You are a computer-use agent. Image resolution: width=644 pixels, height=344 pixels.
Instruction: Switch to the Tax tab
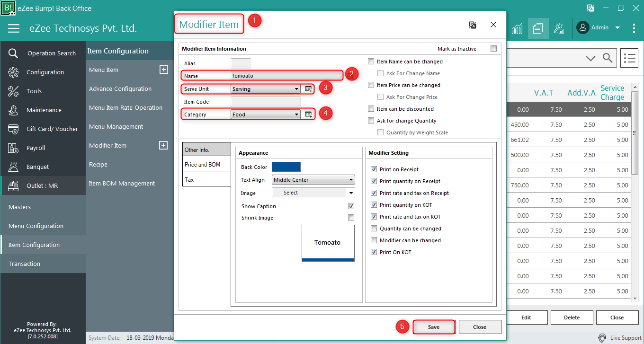(x=206, y=180)
